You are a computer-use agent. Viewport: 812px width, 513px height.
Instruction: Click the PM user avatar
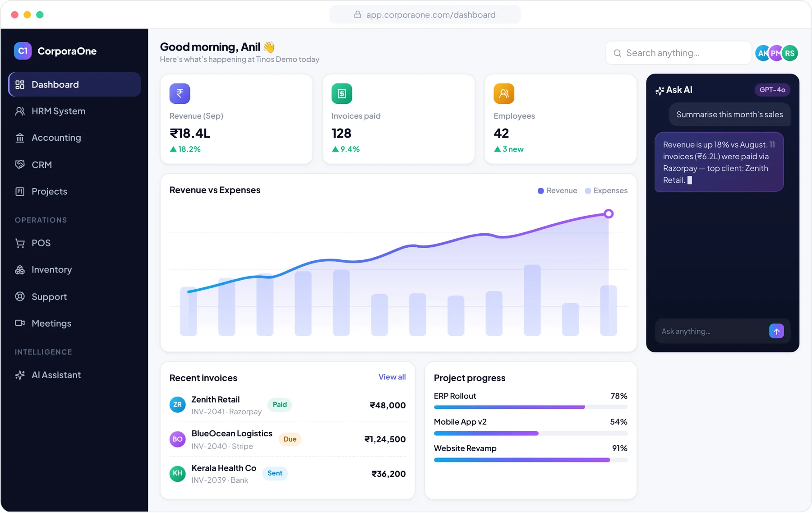[x=776, y=53]
